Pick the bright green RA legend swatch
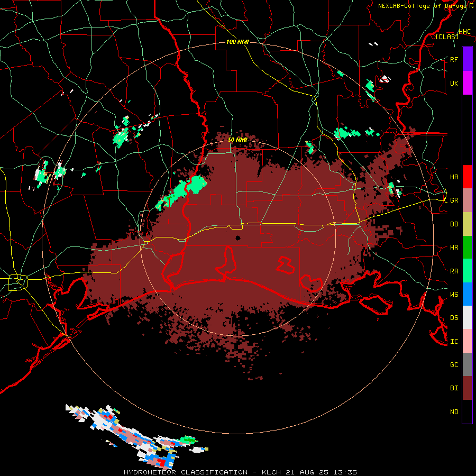The height and width of the screenshot is (476, 476). pos(467,271)
